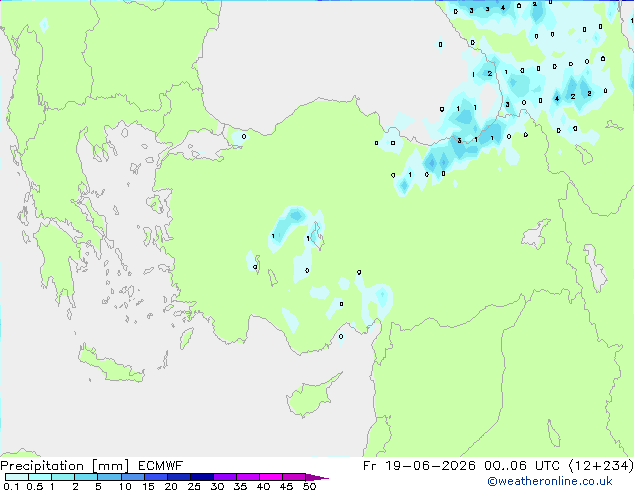Click the legend value label '20'
The image size is (634, 490).
(x=171, y=486)
